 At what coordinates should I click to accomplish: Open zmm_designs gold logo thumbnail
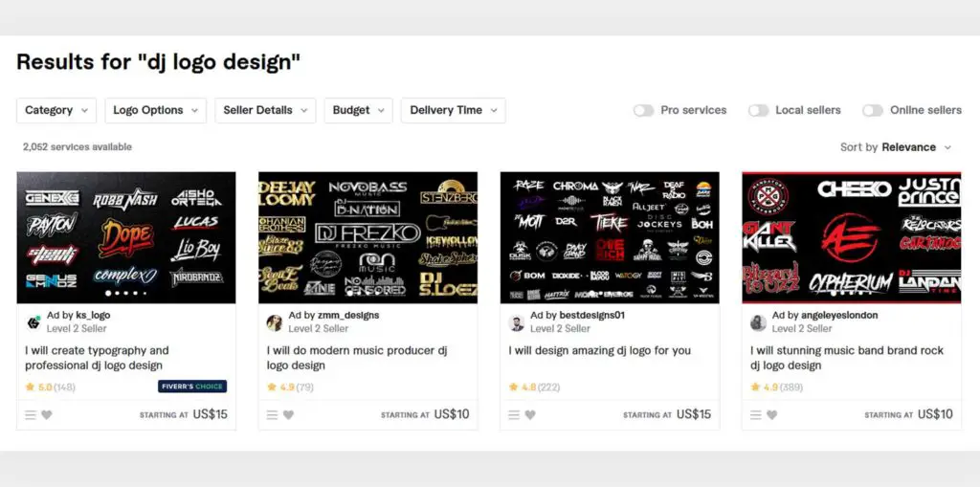368,237
